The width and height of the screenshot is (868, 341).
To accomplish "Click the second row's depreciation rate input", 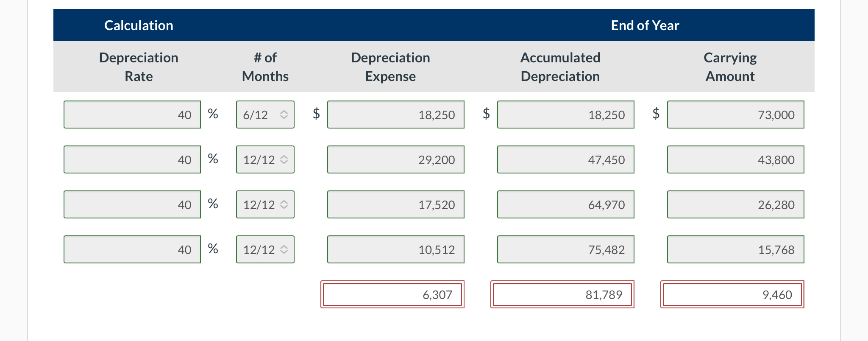I will pyautogui.click(x=132, y=159).
